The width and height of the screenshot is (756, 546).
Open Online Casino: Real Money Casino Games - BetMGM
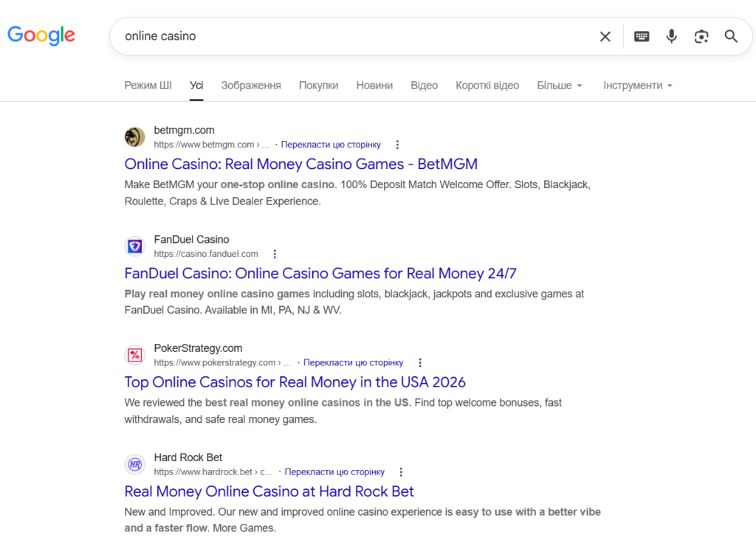coord(301,165)
